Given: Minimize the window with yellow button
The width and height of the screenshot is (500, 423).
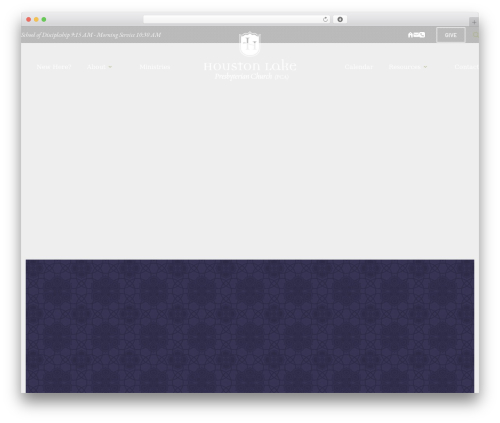Looking at the screenshot, I should (36, 20).
